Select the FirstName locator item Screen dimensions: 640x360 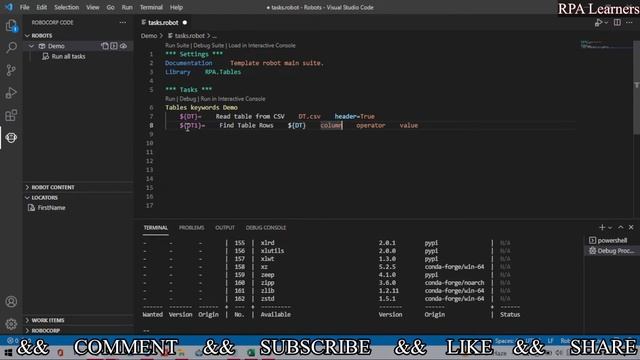pos(51,208)
